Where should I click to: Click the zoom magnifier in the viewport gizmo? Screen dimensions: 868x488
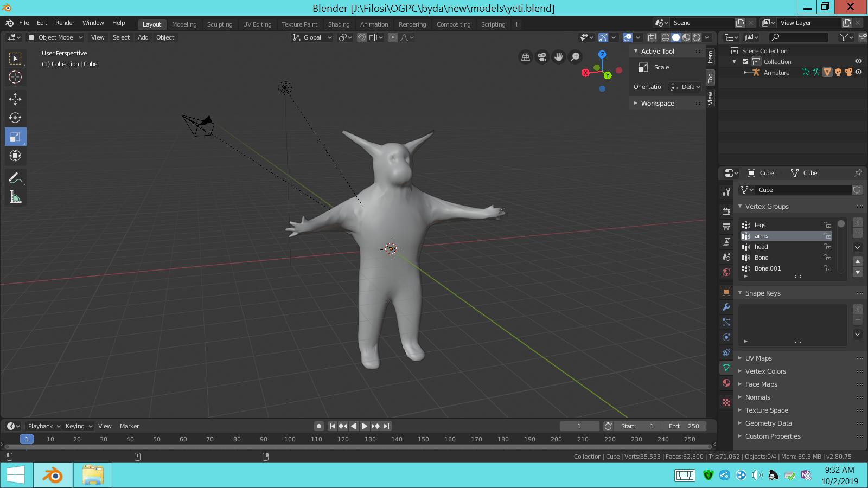[575, 56]
